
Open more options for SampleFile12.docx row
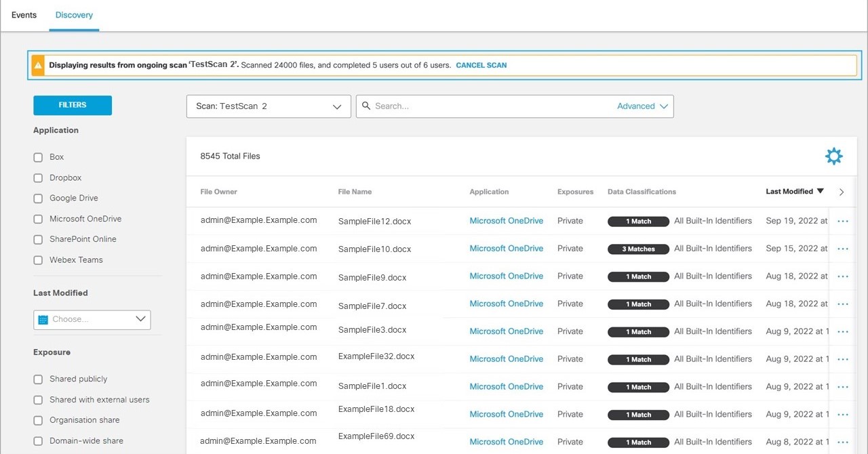(843, 221)
